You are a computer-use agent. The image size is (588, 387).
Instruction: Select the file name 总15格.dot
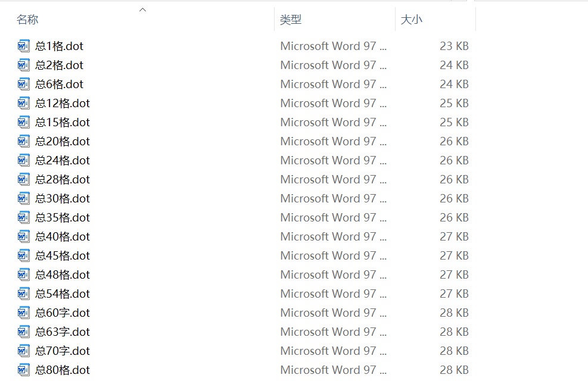tap(63, 123)
